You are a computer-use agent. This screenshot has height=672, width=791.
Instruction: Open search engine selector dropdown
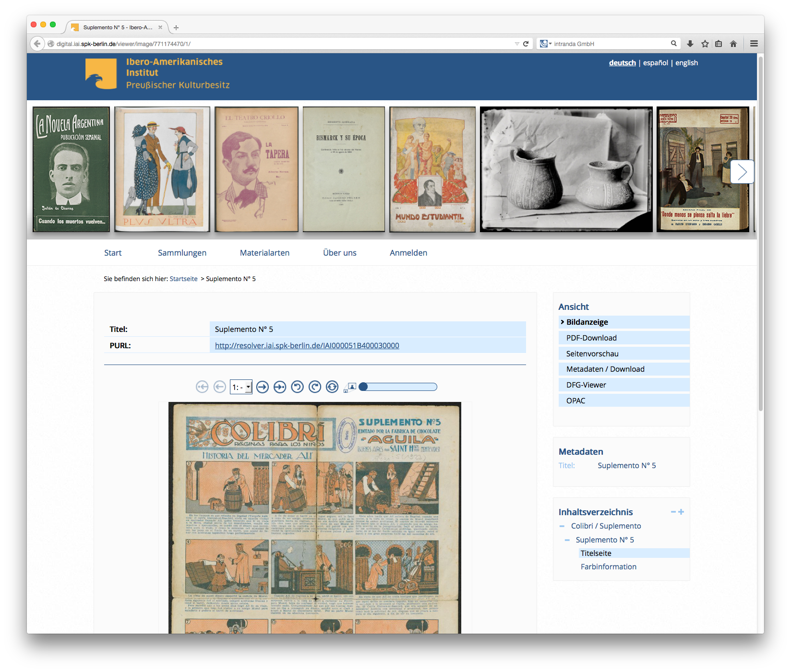[546, 44]
